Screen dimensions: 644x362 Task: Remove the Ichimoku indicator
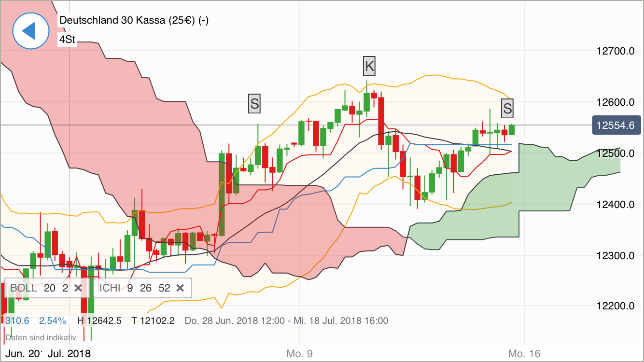pyautogui.click(x=180, y=288)
